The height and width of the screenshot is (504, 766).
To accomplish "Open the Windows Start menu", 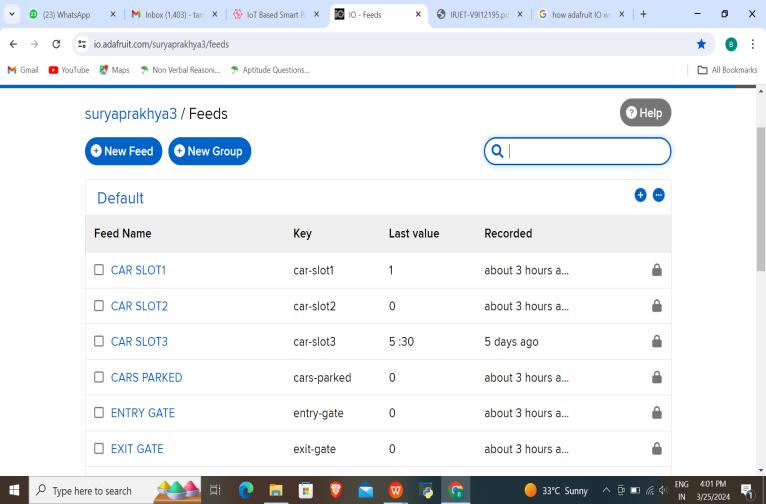I will point(14,490).
